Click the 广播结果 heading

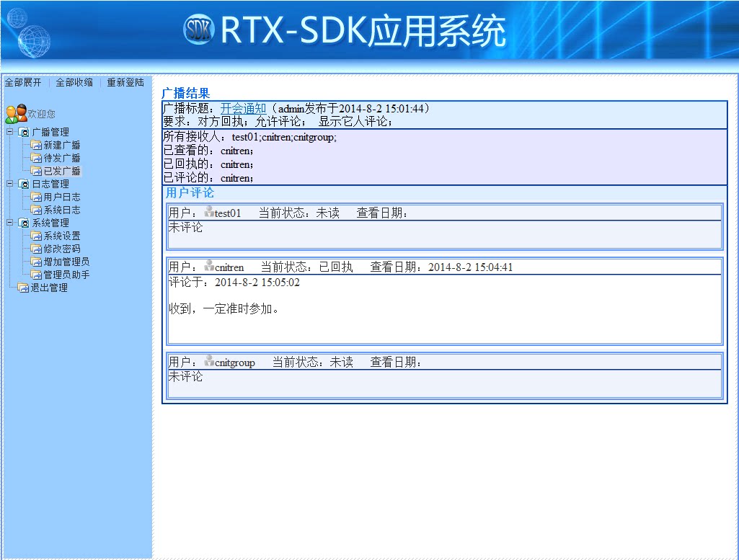click(186, 93)
